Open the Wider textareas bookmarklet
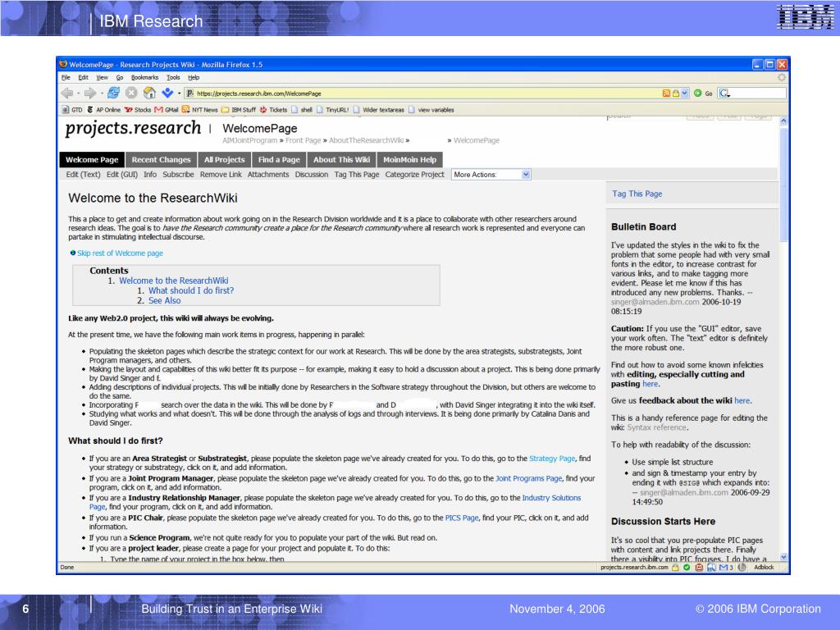This screenshot has height=630, width=840. click(379, 110)
